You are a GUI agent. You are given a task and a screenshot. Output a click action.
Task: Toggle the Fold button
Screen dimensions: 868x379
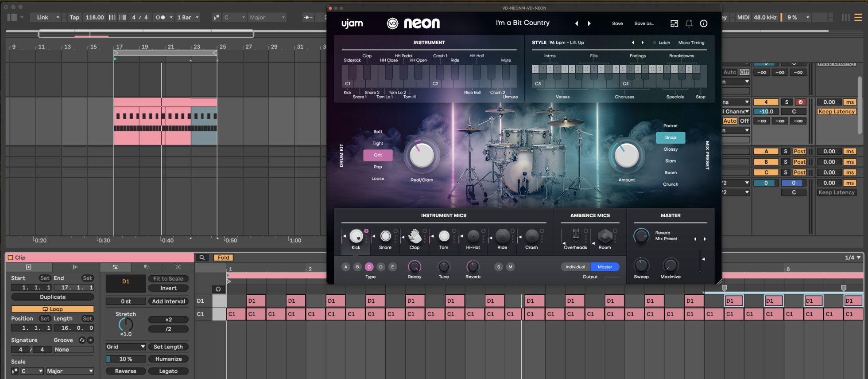click(224, 258)
